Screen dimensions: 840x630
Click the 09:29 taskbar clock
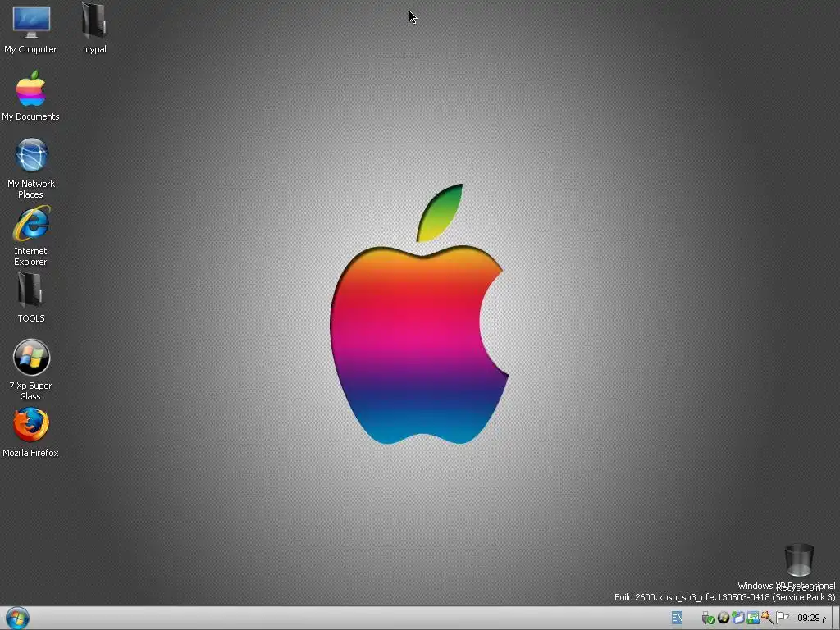[x=811, y=619]
